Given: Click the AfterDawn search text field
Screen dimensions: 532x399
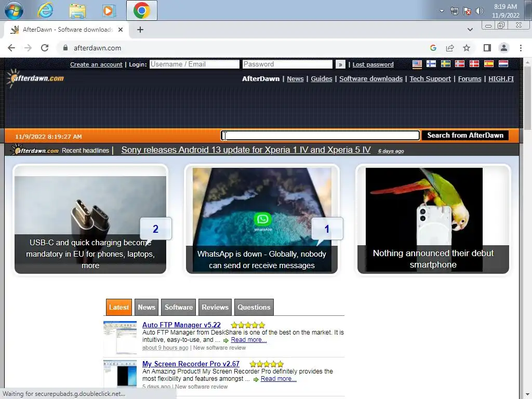Looking at the screenshot, I should (x=320, y=136).
